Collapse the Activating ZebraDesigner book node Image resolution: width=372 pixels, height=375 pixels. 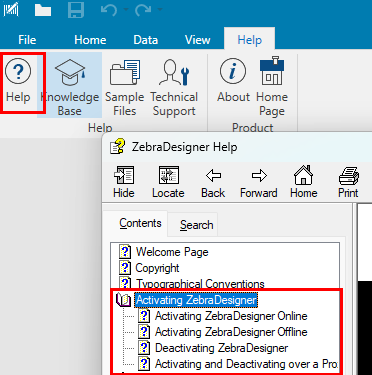123,300
